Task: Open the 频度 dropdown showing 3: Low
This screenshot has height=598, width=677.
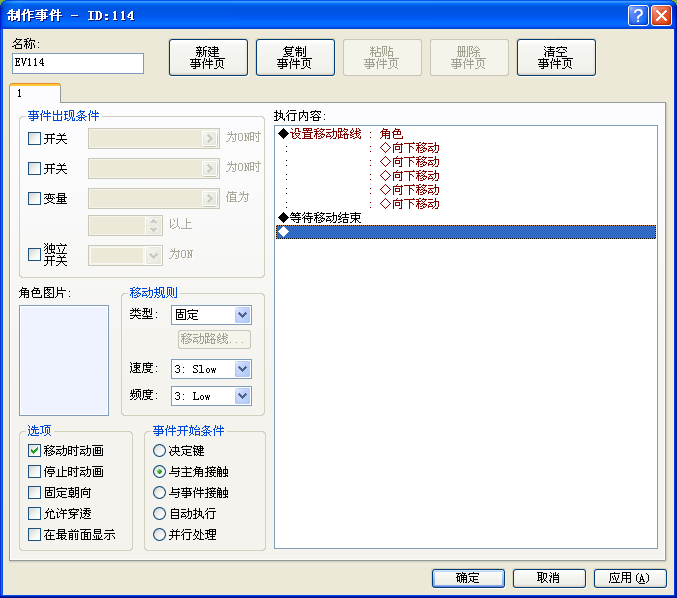Action: coord(211,396)
